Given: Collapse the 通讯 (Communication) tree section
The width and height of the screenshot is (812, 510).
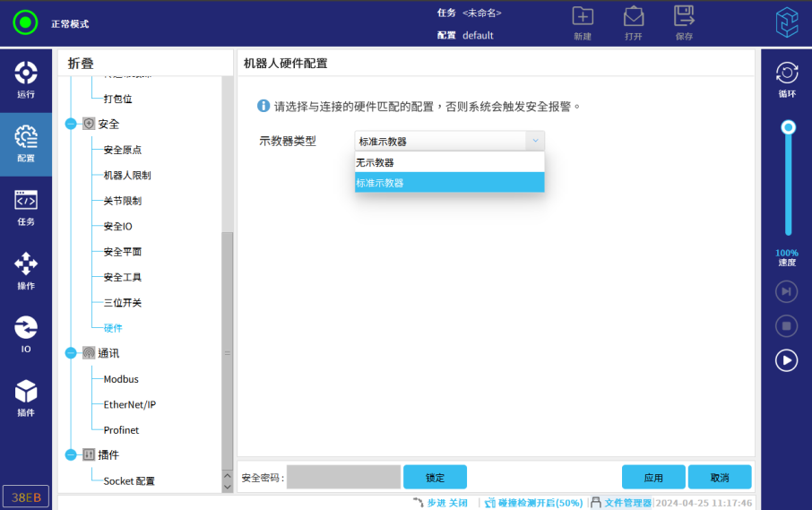Looking at the screenshot, I should 71,353.
